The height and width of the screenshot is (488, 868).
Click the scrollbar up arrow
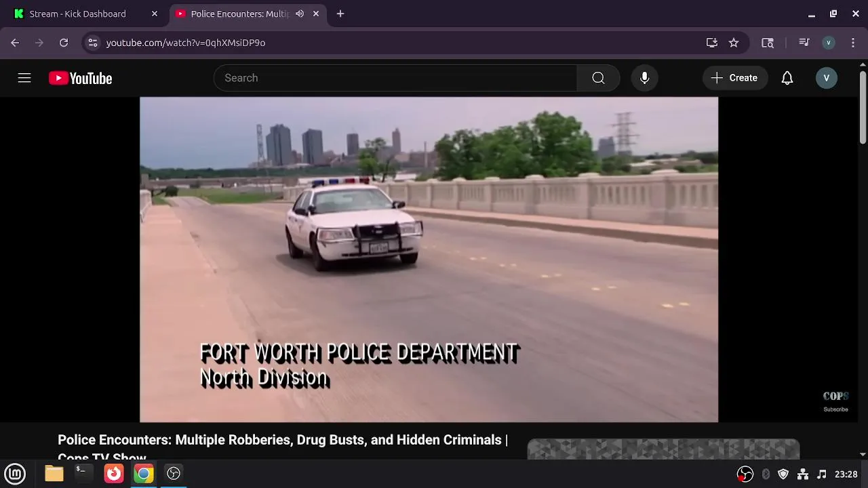863,64
